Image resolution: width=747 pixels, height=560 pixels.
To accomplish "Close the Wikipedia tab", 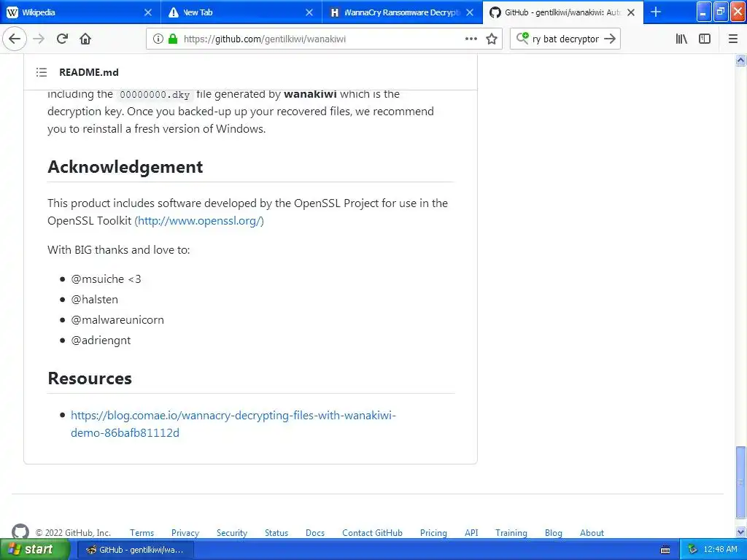I will 148,12.
